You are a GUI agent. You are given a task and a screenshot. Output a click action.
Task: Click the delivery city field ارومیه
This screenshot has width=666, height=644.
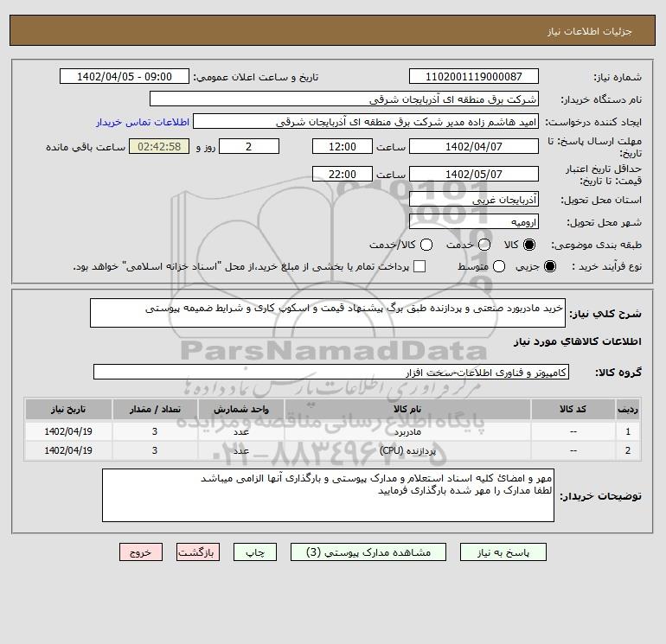(474, 221)
